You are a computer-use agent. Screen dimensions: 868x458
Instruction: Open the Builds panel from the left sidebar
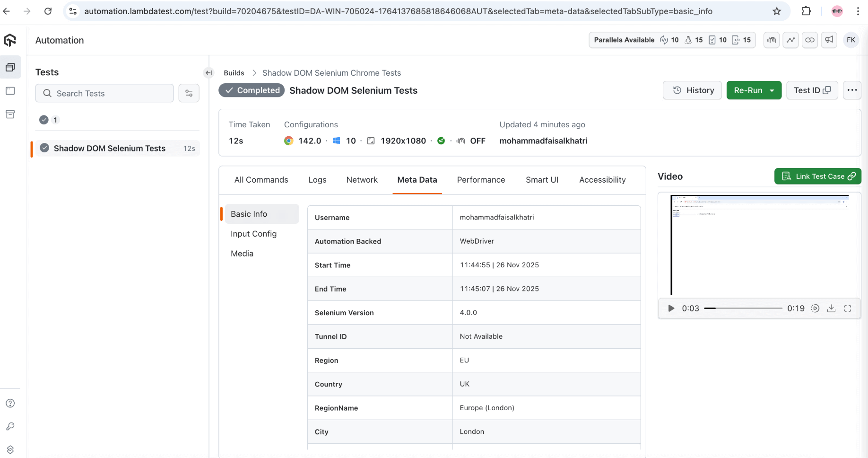point(10,67)
